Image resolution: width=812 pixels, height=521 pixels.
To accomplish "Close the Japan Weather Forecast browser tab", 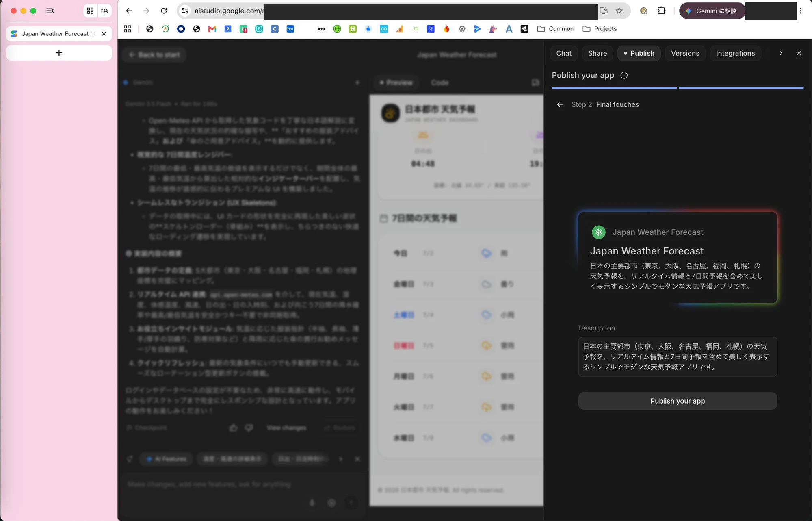I will coord(104,34).
